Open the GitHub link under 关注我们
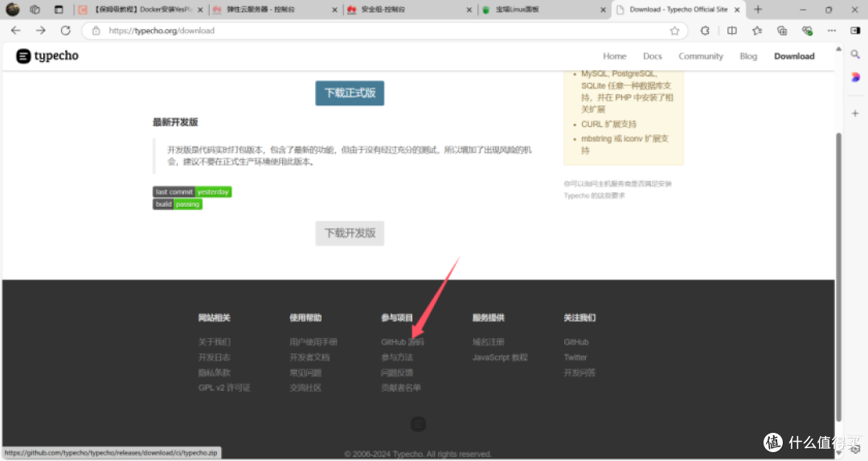The height and width of the screenshot is (461, 868). [576, 342]
